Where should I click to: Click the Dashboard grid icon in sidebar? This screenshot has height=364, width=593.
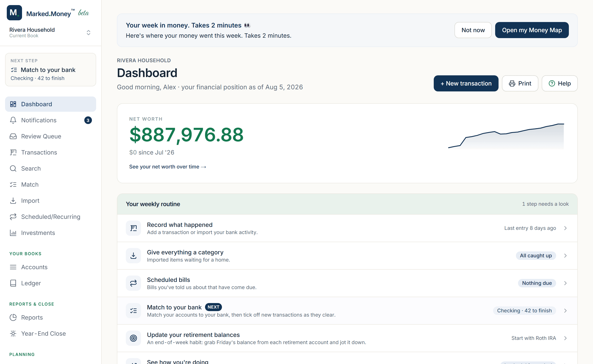[13, 104]
